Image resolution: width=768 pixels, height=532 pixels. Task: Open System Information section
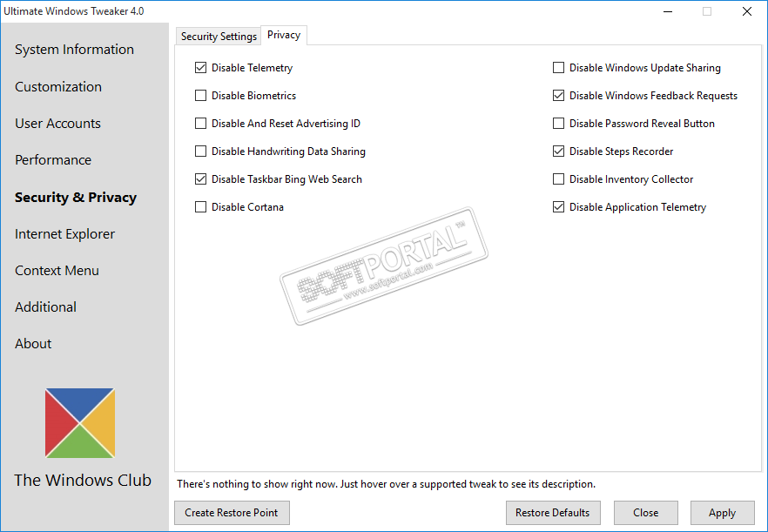(x=74, y=50)
